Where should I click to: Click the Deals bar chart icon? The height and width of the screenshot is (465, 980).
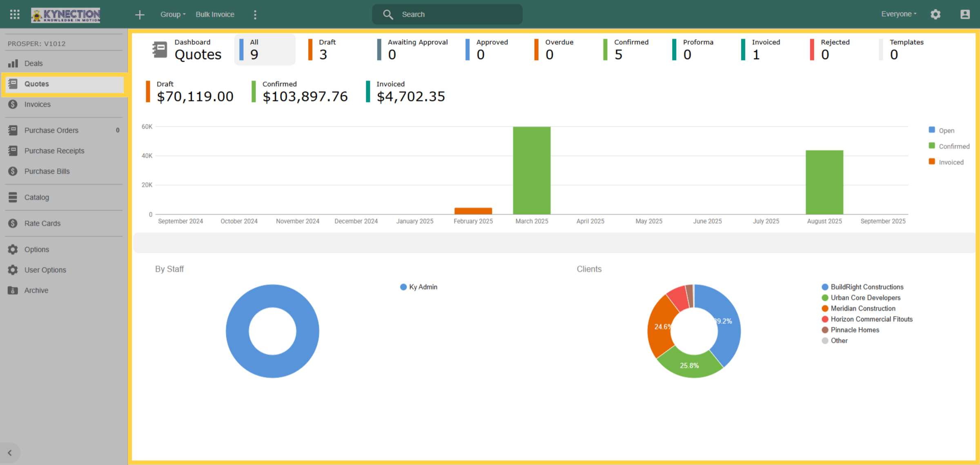(x=13, y=63)
